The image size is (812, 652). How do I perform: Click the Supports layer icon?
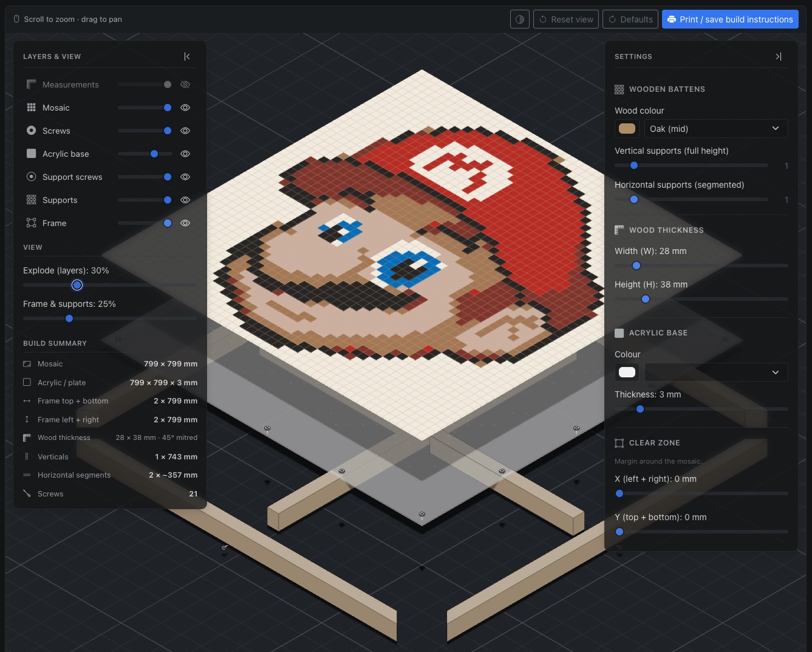[x=32, y=200]
